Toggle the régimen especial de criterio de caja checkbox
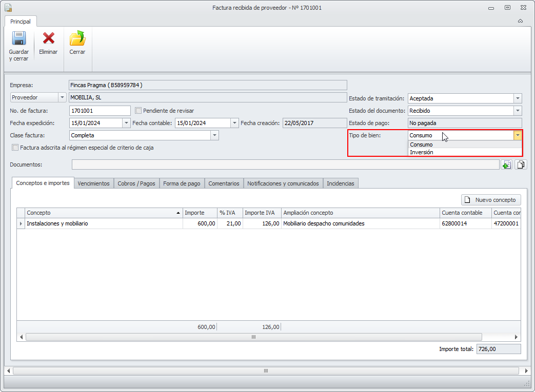Viewport: 535px width, 392px height. 15,148
